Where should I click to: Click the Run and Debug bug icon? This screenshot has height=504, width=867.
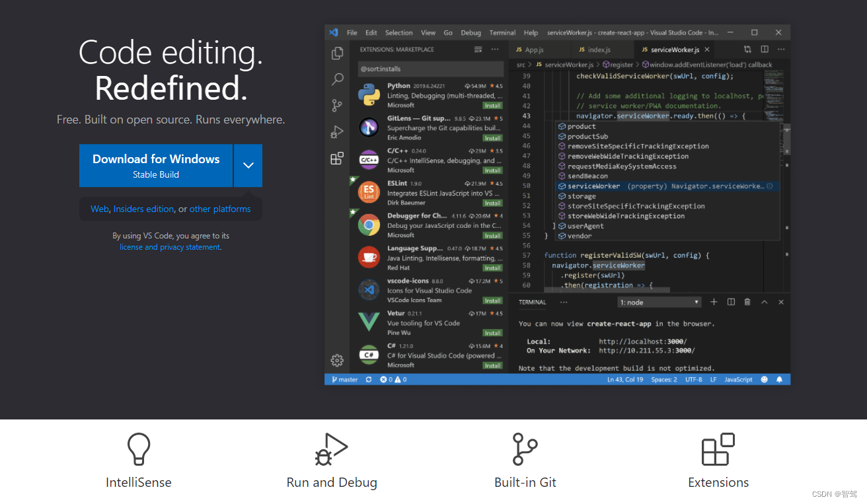(332, 449)
